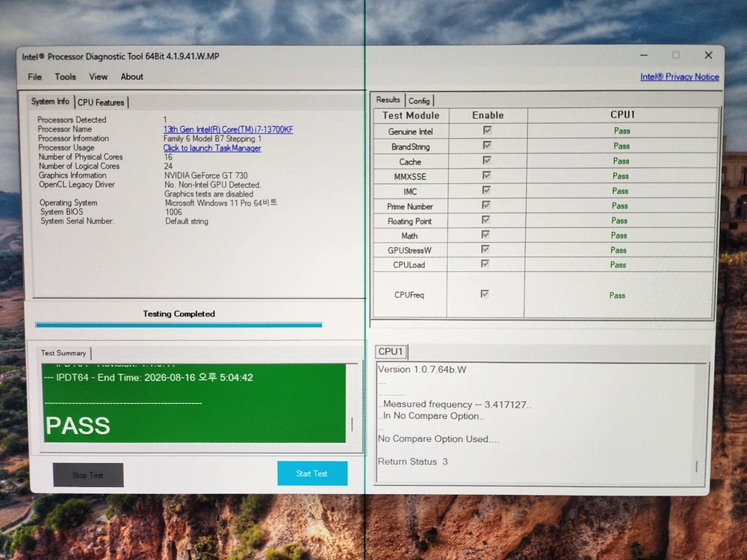This screenshot has width=747, height=560.
Task: Open the File menu
Action: click(x=34, y=77)
